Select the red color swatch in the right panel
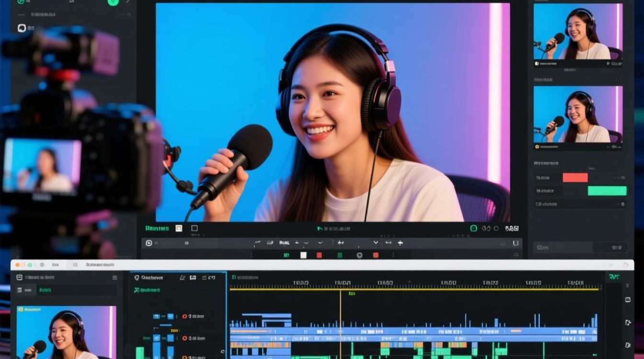Viewport: 644px width, 359px height. tap(575, 178)
